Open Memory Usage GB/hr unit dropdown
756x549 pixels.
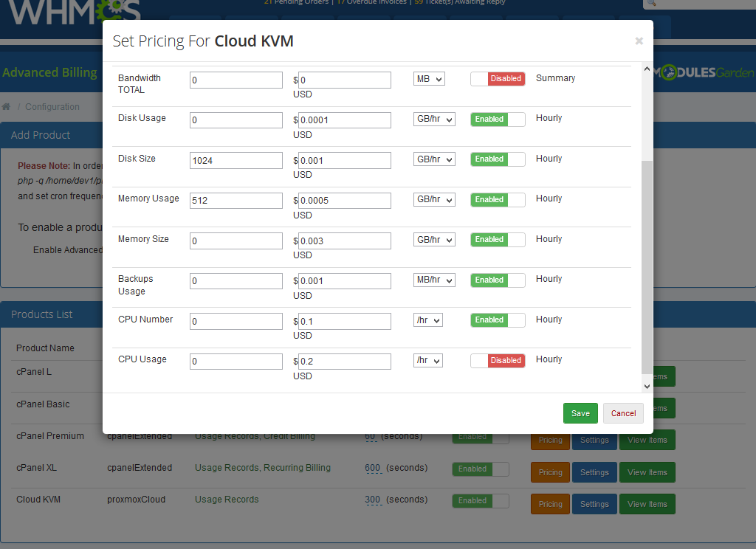pyautogui.click(x=434, y=199)
